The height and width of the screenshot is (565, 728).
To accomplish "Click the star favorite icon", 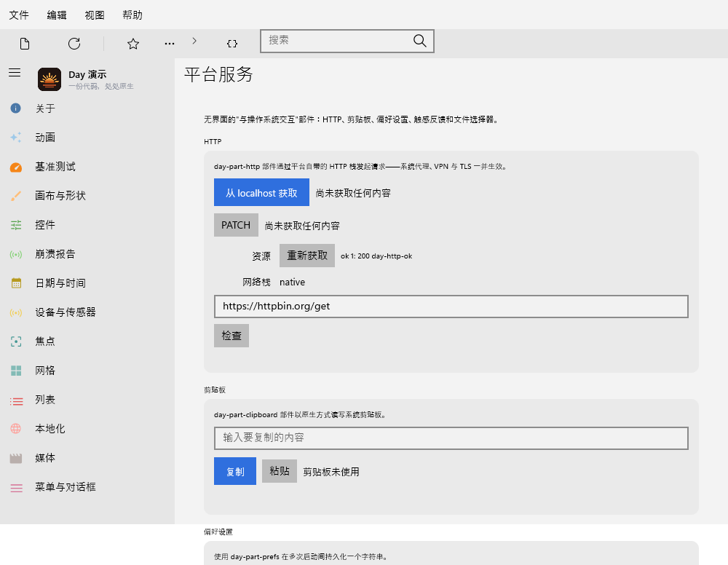I will pyautogui.click(x=133, y=44).
